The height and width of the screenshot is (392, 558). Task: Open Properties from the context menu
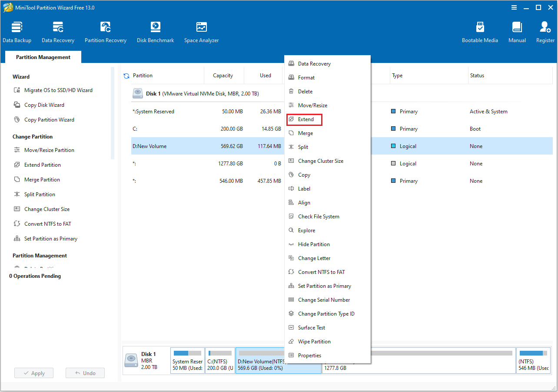coord(327,356)
